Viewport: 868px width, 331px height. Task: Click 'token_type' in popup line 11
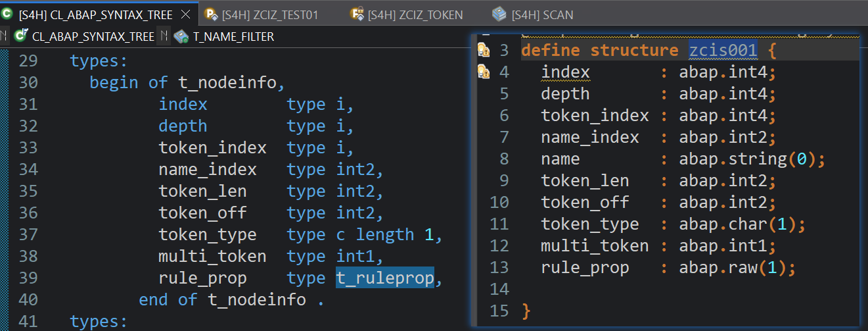coord(590,224)
